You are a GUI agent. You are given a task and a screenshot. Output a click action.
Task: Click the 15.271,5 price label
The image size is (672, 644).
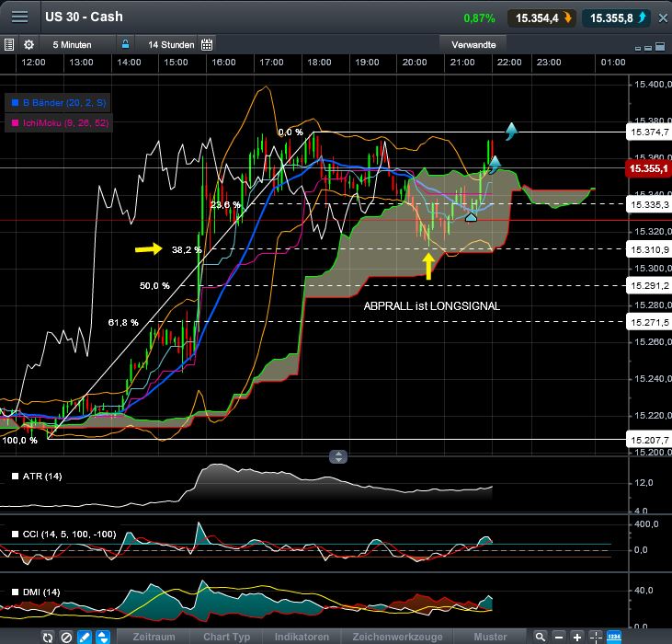coord(649,322)
